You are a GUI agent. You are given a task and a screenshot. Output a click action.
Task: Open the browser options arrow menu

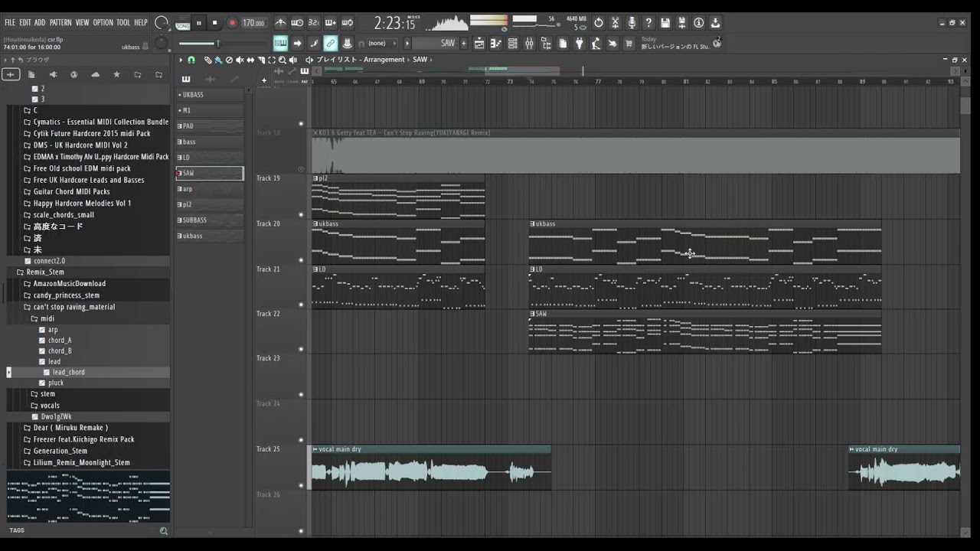pyautogui.click(x=5, y=59)
